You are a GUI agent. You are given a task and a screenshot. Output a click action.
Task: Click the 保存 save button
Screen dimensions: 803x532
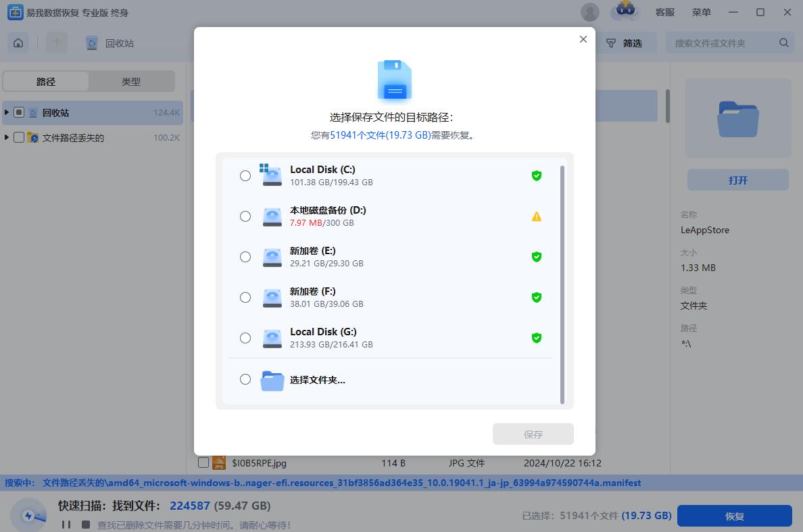pos(533,433)
